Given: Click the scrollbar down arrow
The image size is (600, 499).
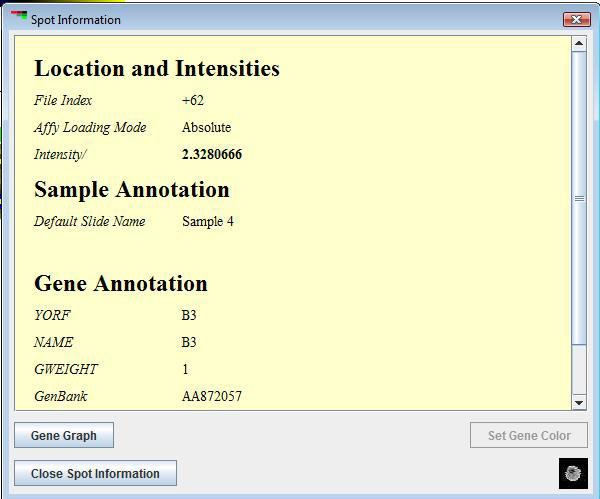Looking at the screenshot, I should click(579, 402).
